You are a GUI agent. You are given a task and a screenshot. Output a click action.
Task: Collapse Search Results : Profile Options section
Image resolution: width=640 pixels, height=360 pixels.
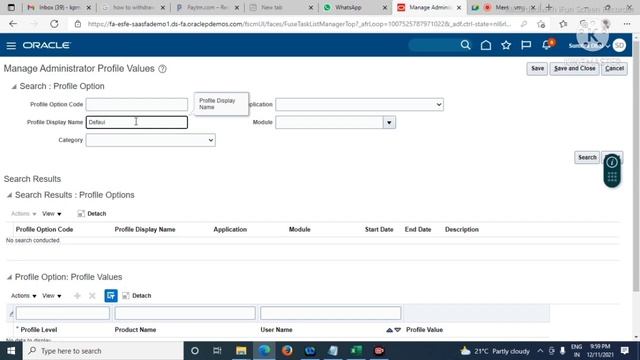pos(9,195)
